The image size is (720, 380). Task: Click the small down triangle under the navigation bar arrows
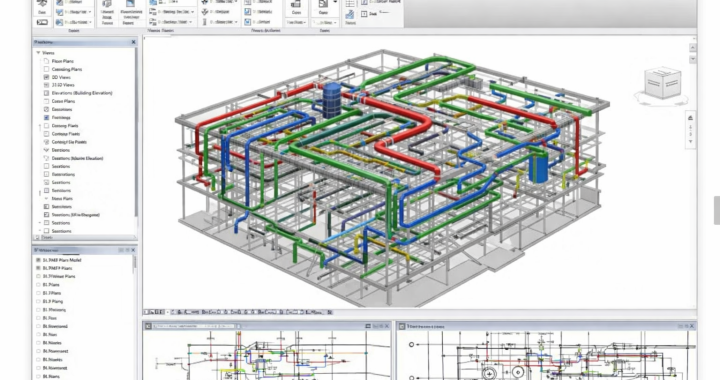[x=691, y=142]
